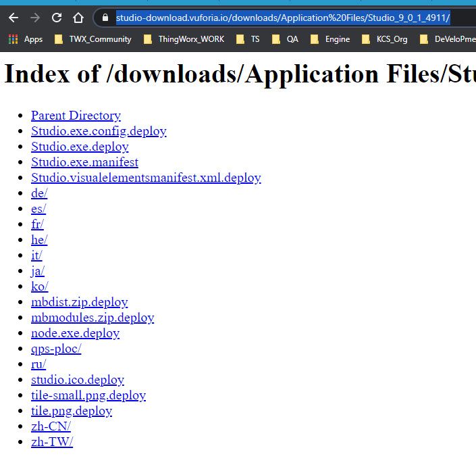This screenshot has height=471, width=476.
Task: Open the gps-ploc/ directory
Action: [x=56, y=349]
